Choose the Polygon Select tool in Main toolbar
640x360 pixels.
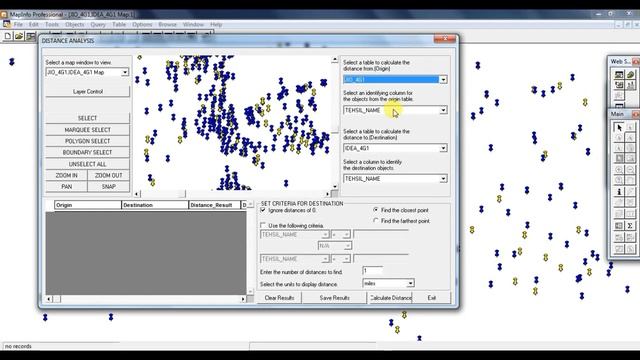click(x=630, y=138)
